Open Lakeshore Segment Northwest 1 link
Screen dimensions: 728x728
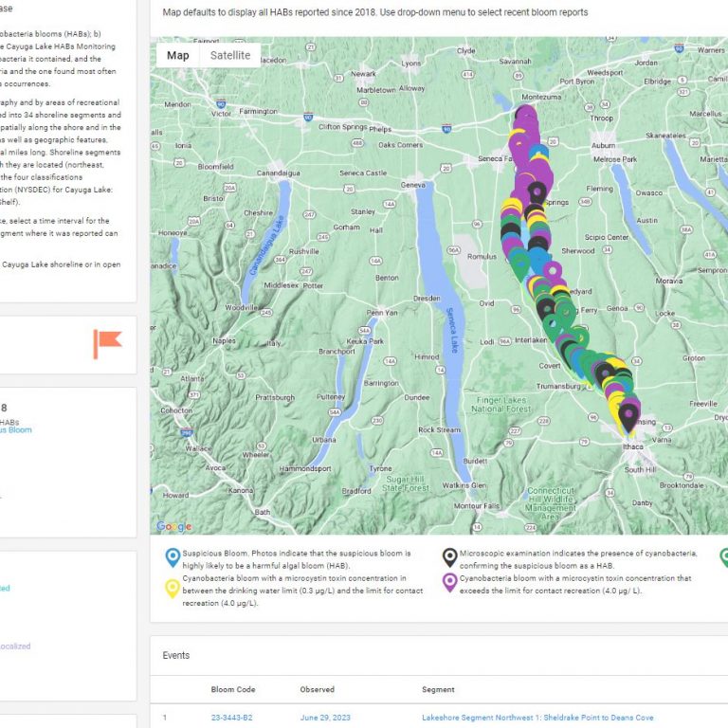pyautogui.click(x=537, y=718)
